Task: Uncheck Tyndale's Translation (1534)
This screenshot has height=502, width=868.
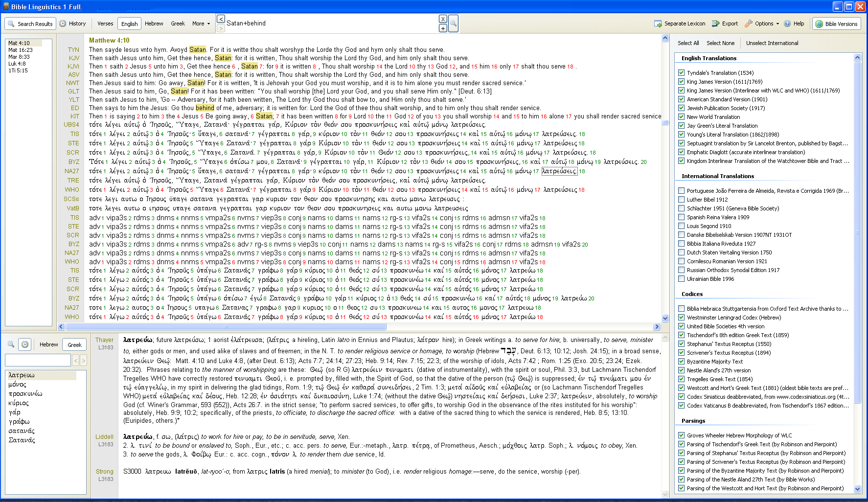Action: click(x=681, y=73)
